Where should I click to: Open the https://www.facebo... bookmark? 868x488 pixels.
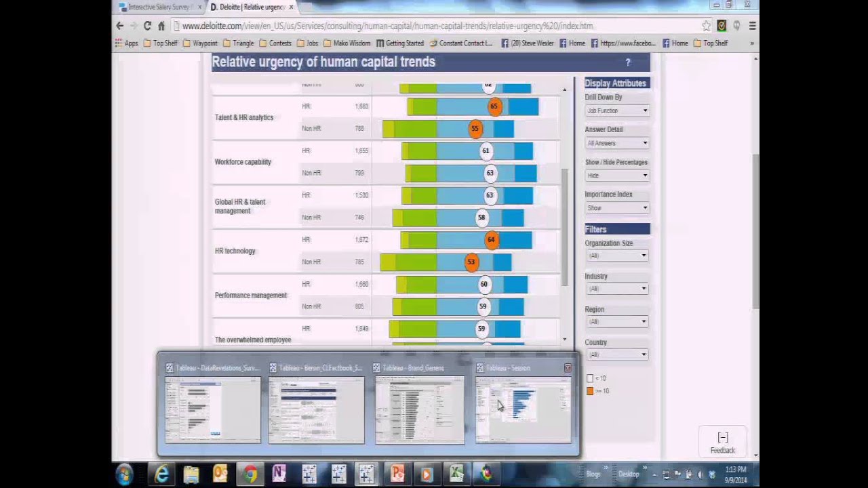coord(623,43)
